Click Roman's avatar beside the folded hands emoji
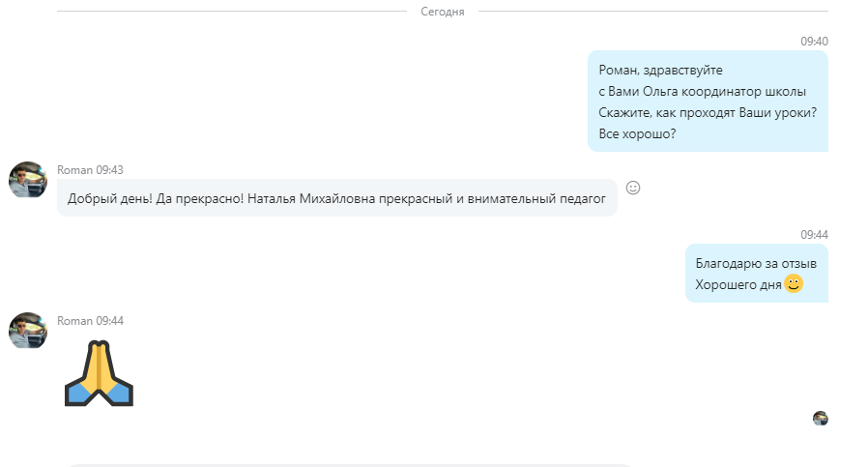This screenshot has width=868, height=467. [28, 331]
